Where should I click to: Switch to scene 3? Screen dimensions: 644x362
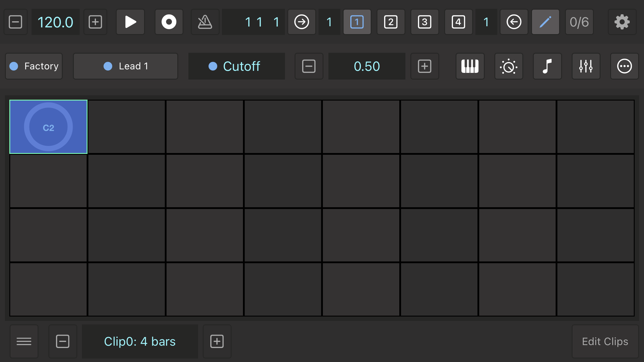[425, 22]
